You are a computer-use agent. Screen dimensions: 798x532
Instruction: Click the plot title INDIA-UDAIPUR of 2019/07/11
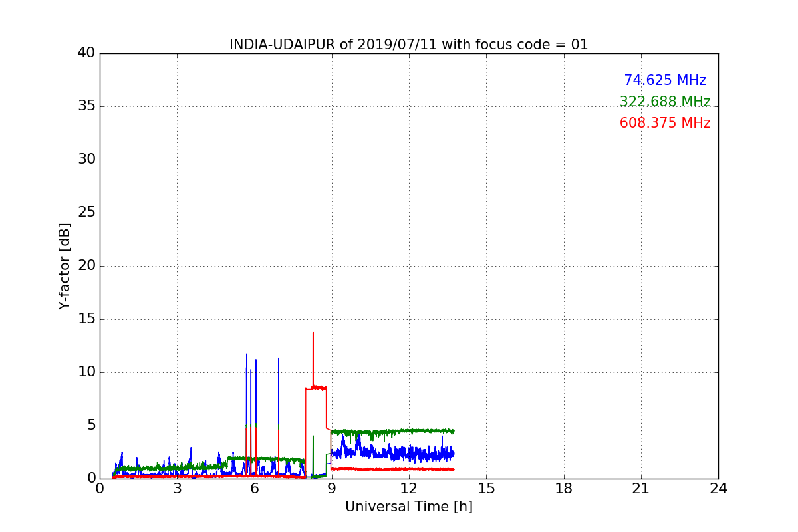coord(408,45)
